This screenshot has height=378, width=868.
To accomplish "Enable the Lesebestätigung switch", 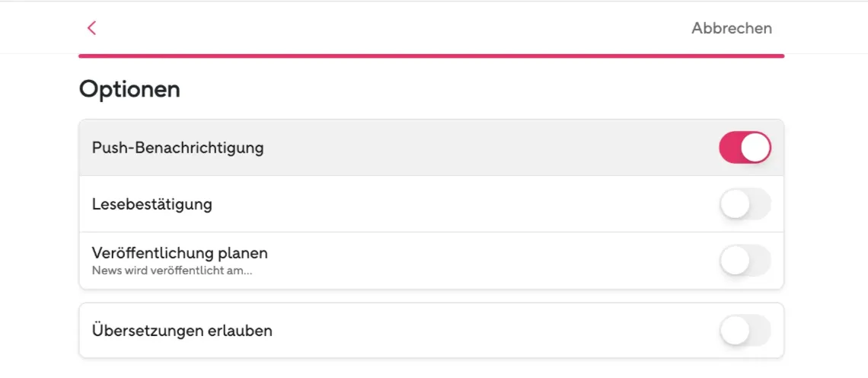I will point(745,204).
